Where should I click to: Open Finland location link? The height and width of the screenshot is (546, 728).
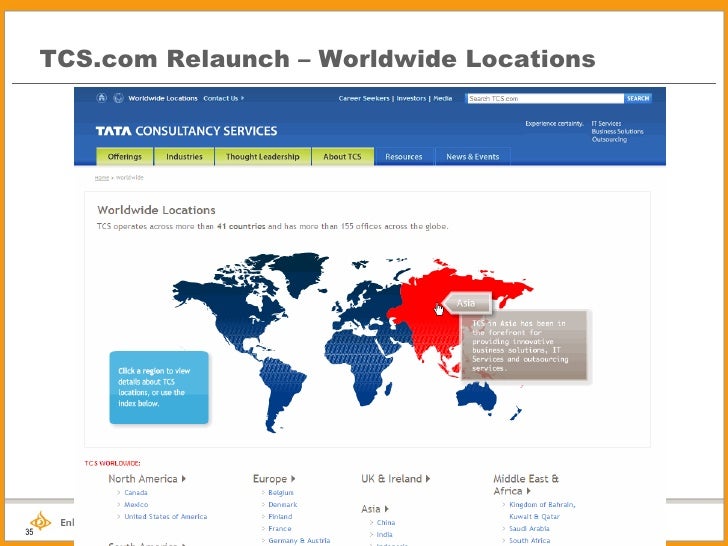click(280, 517)
